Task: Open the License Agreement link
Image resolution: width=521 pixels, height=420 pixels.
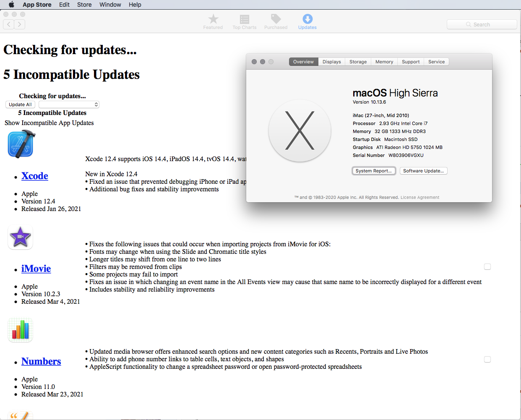Action: click(x=420, y=197)
